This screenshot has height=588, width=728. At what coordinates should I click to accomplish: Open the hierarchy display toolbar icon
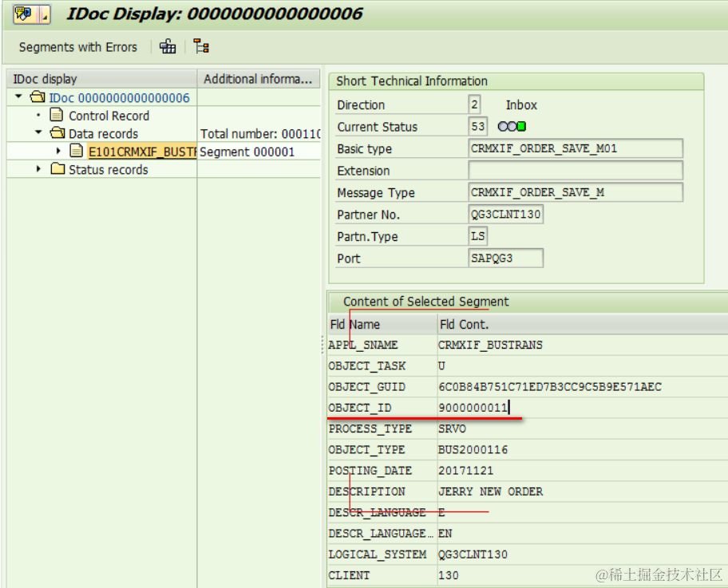point(168,46)
